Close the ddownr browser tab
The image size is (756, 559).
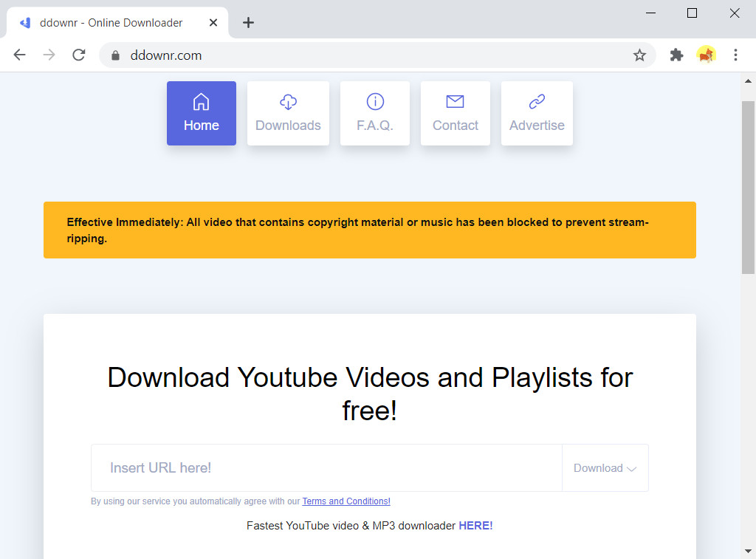213,23
